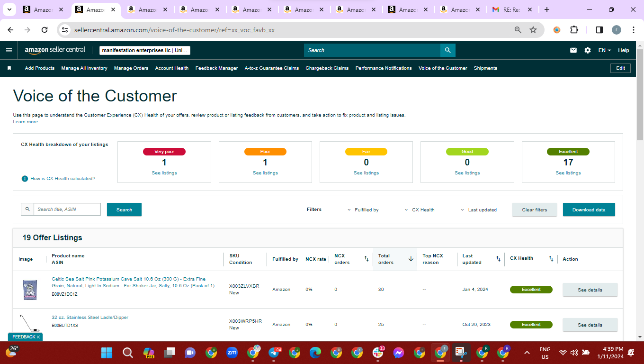The image size is (644, 364).
Task: View site information in the address bar
Action: [65, 30]
